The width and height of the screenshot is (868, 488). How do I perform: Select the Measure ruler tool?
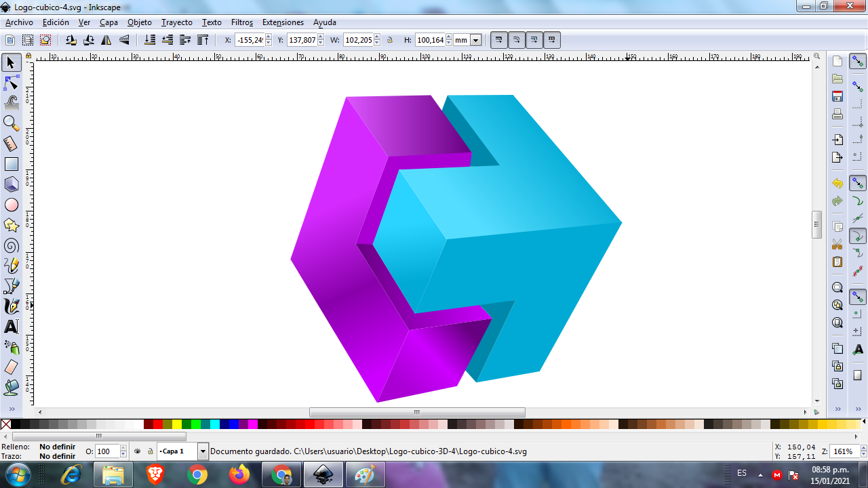(x=11, y=144)
